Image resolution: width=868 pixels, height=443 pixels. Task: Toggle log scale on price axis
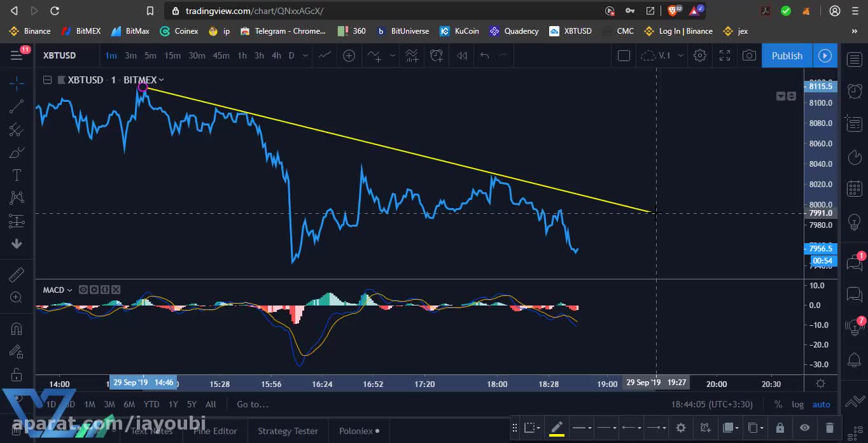[797, 404]
